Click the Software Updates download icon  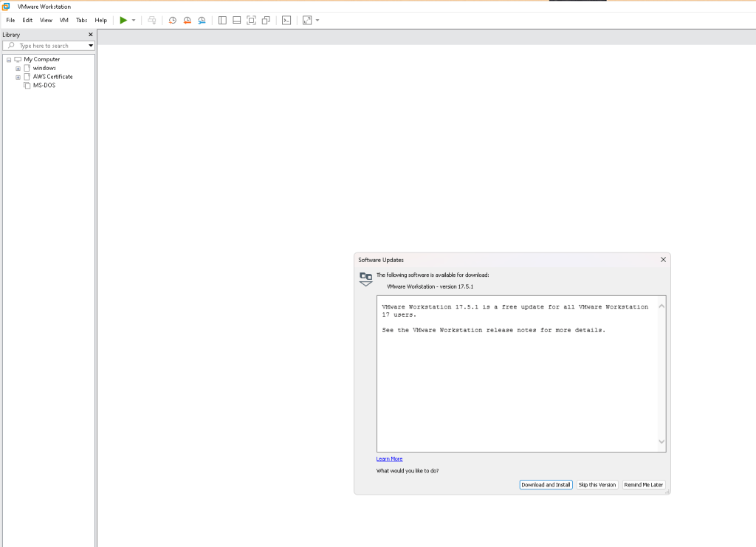(x=366, y=279)
